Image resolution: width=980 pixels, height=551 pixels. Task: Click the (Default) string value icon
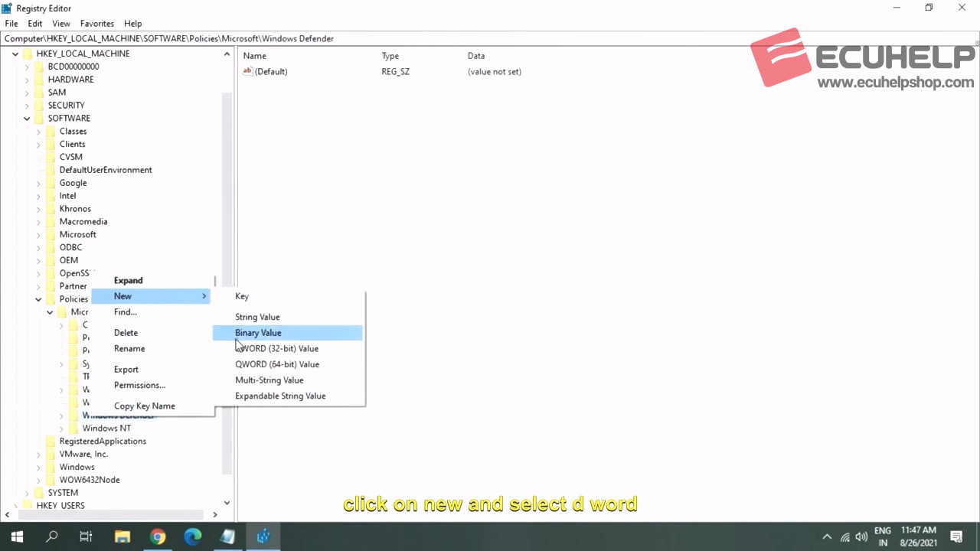(x=247, y=71)
